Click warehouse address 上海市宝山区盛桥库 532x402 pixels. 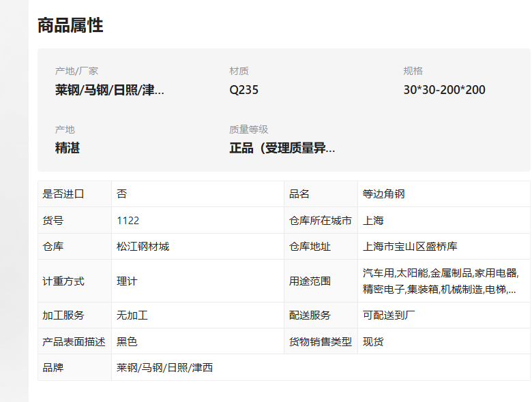click(410, 247)
